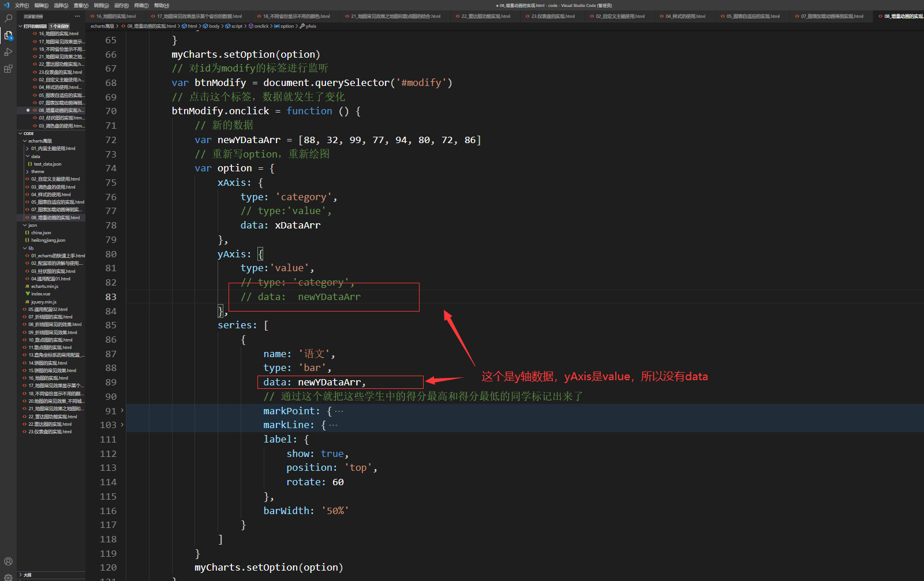Expand the 大纲 outline section
The height and width of the screenshot is (581, 924).
click(21, 575)
